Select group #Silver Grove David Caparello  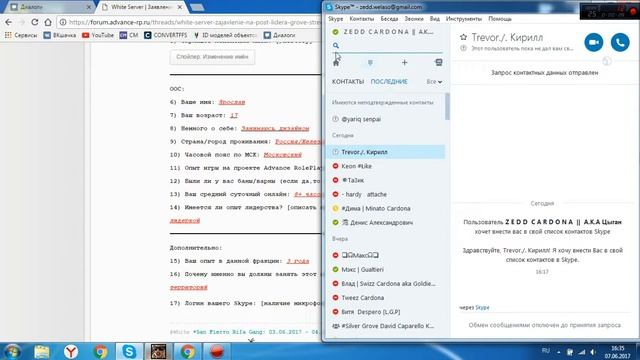pos(386,326)
